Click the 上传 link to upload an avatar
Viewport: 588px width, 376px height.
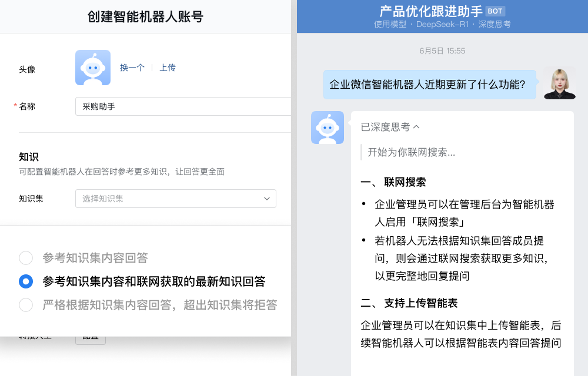tap(167, 68)
